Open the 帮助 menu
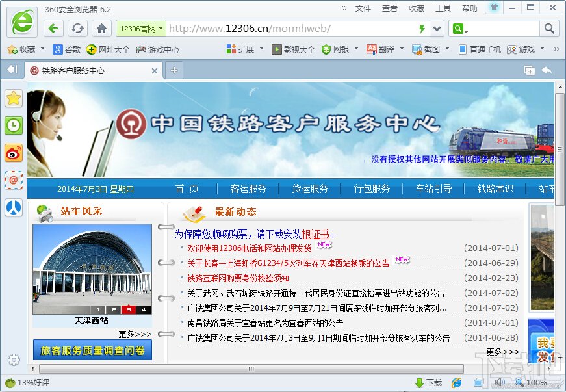566x392 pixels. [469, 8]
